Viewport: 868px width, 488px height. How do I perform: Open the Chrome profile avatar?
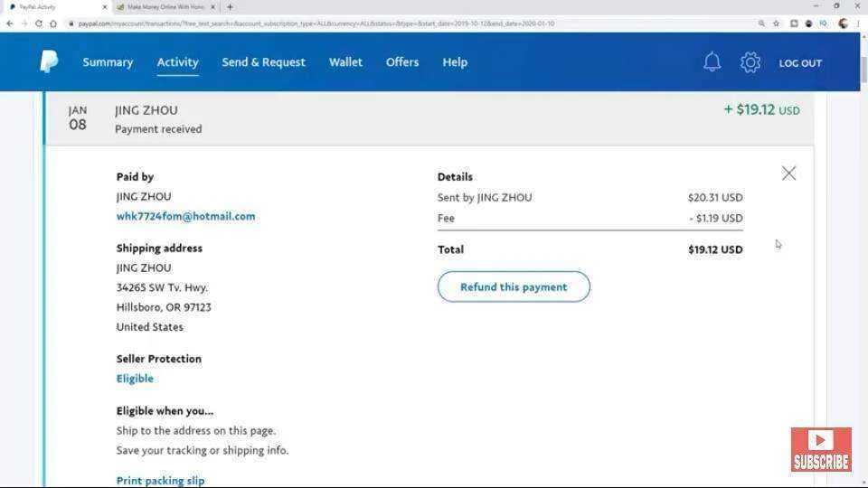pos(843,23)
